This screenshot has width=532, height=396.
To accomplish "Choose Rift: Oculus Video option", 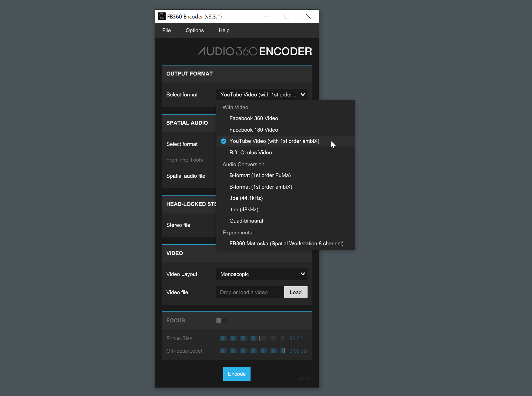I will click(285, 153).
